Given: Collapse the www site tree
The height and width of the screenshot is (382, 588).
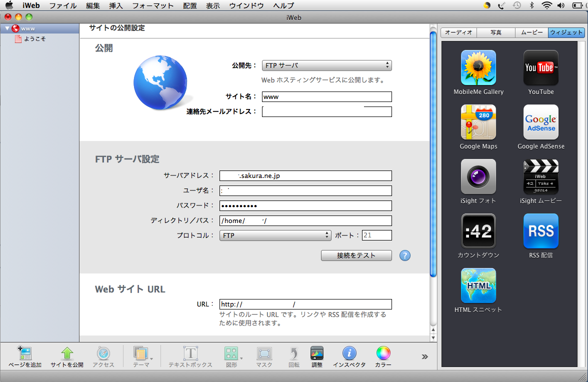Looking at the screenshot, I should click(x=7, y=28).
